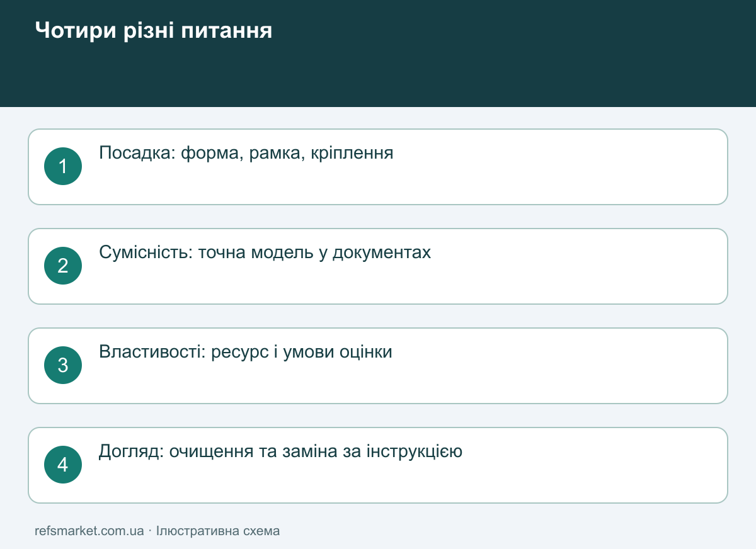Select the number 4 circle badge
The height and width of the screenshot is (549, 756).
click(63, 465)
